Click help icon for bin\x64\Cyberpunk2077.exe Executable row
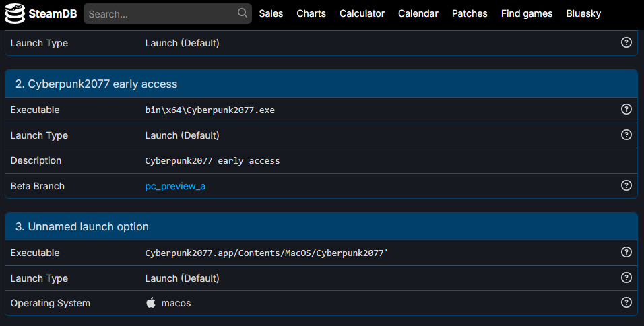644x326 pixels. click(626, 110)
